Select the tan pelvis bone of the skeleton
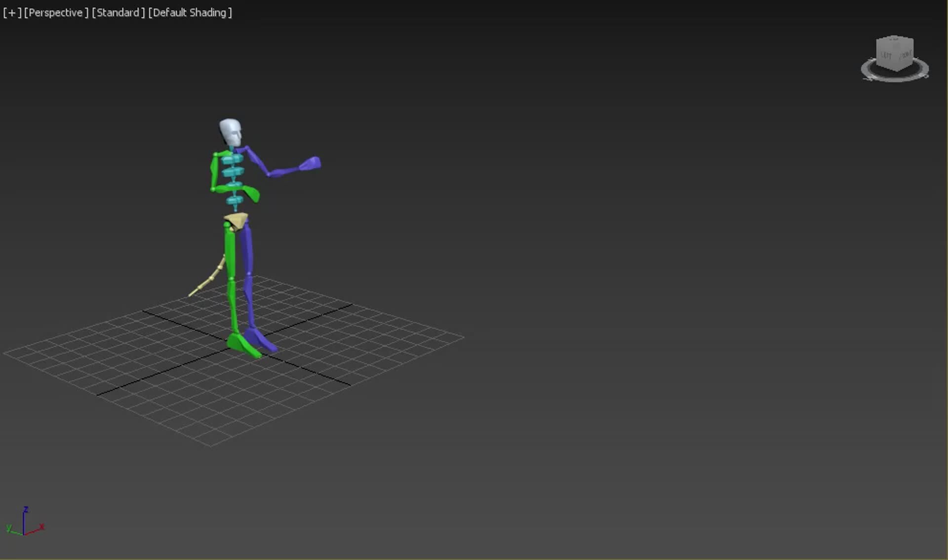Image resolution: width=948 pixels, height=560 pixels. point(236,218)
